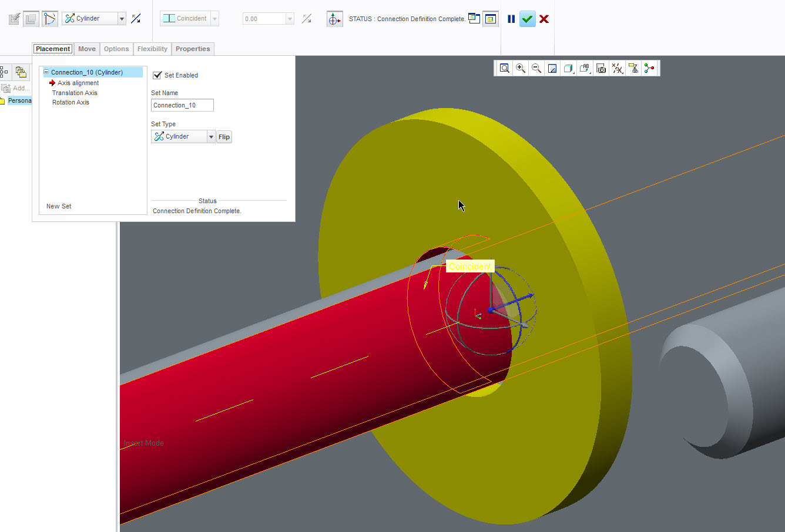The height and width of the screenshot is (532, 785).
Task: Open the Set Type Cylinder dropdown
Action: 211,137
